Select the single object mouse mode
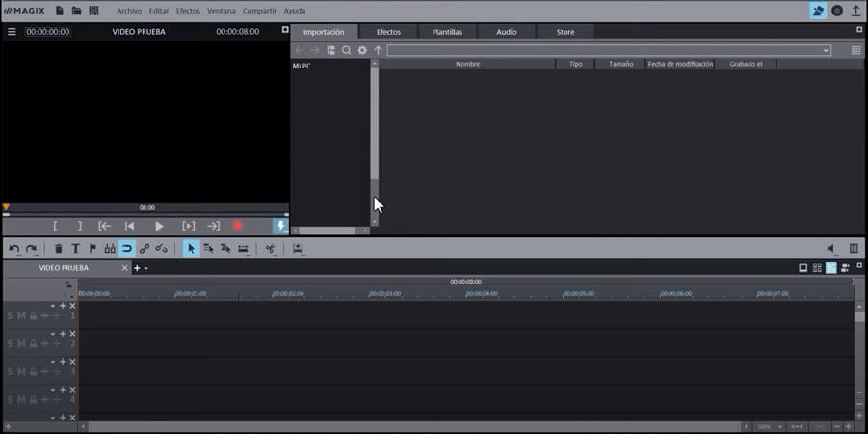 [x=191, y=249]
